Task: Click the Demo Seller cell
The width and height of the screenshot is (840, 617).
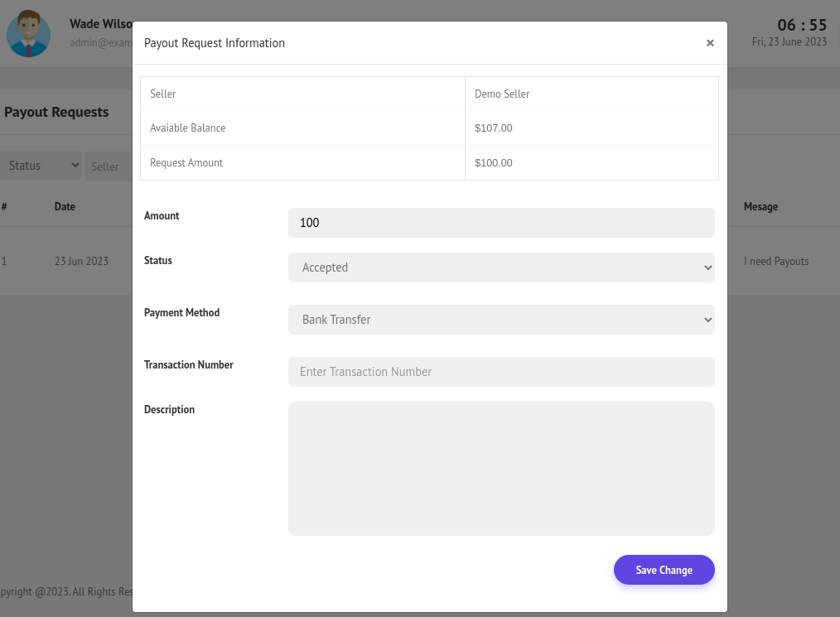Action: tap(502, 94)
